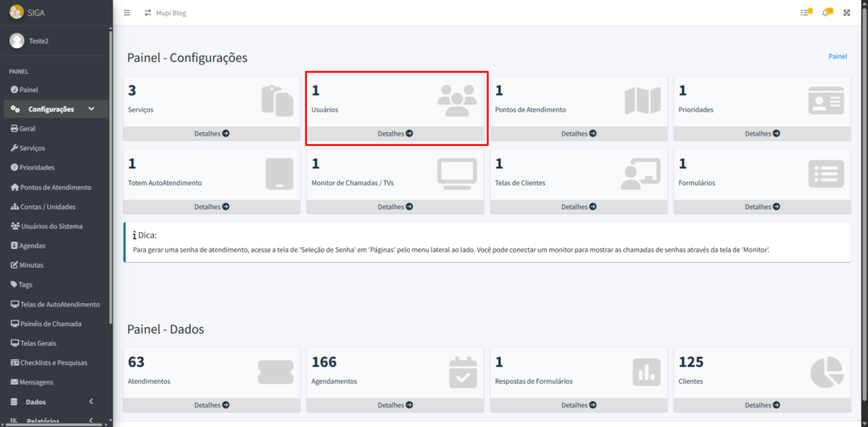Select Contas / Unidades sidebar item

(47, 206)
